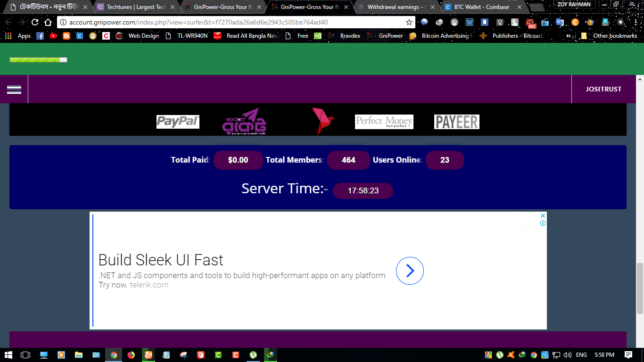Open the Avast icon in system tray
The image size is (644, 362).
[511, 355]
